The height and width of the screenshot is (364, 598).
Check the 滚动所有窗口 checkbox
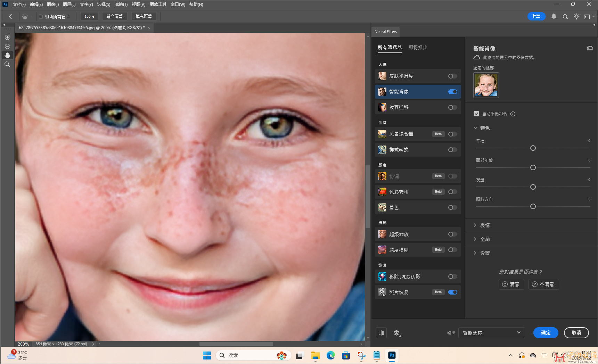click(41, 16)
